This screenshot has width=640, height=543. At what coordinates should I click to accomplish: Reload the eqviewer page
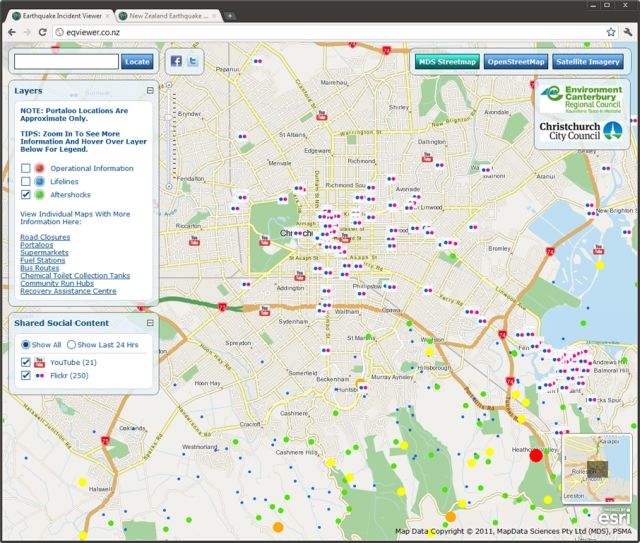(x=42, y=32)
